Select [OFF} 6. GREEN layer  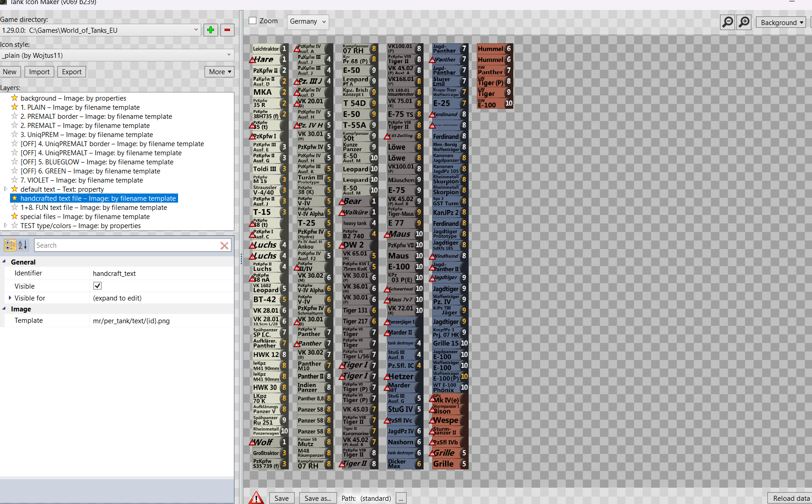coord(90,171)
